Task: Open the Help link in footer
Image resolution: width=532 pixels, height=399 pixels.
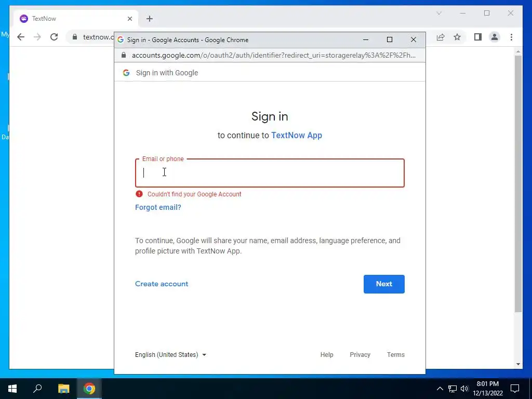Action: tap(327, 354)
